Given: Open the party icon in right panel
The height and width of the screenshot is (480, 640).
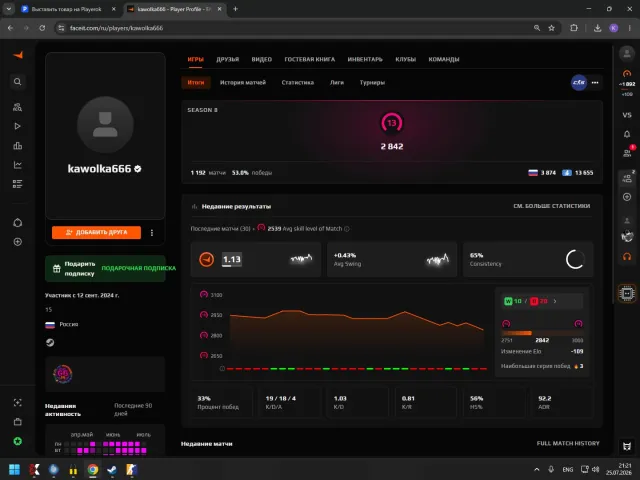Looking at the screenshot, I should (x=627, y=178).
